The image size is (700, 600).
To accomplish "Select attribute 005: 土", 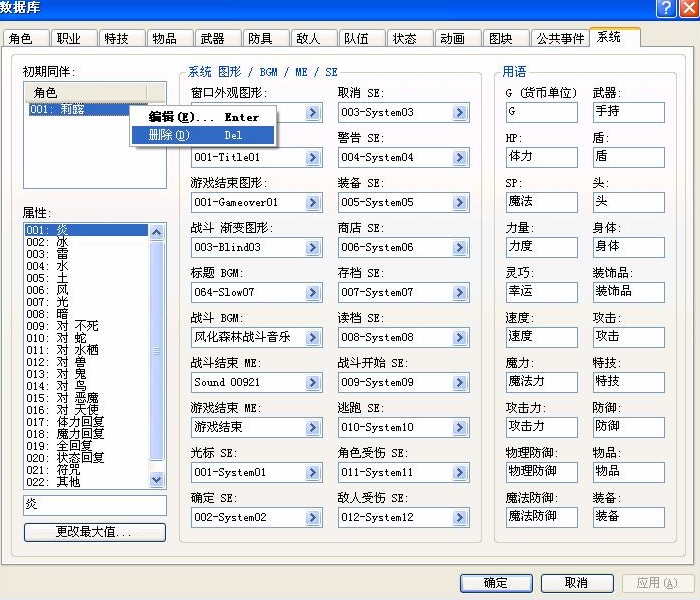I will [86, 278].
